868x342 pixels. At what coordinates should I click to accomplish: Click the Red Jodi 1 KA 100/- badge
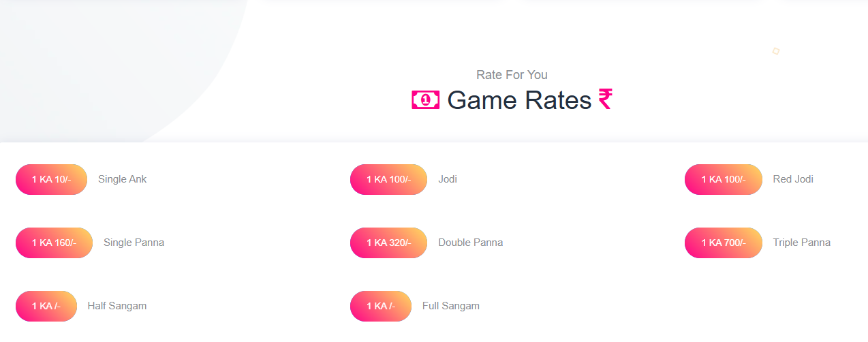point(723,180)
